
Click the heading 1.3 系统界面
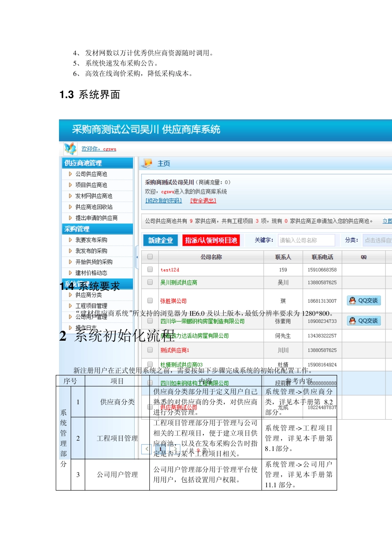point(90,95)
